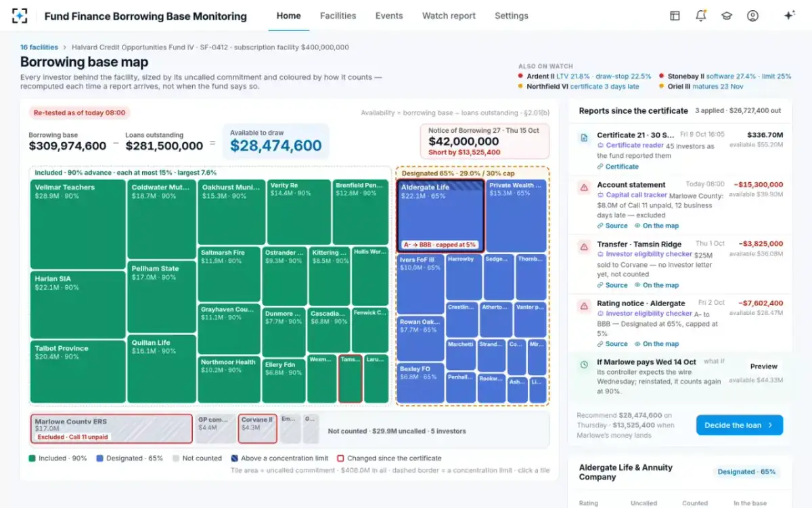Select the Harlan SIA tile
The width and height of the screenshot is (812, 508).
pyautogui.click(x=78, y=303)
